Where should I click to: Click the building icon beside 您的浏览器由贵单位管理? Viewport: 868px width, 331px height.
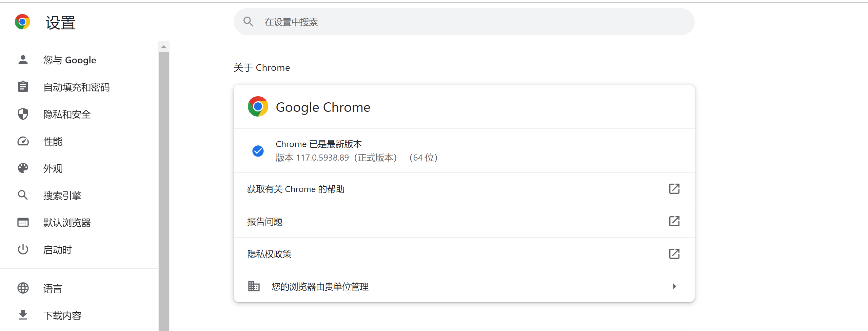[x=254, y=286]
